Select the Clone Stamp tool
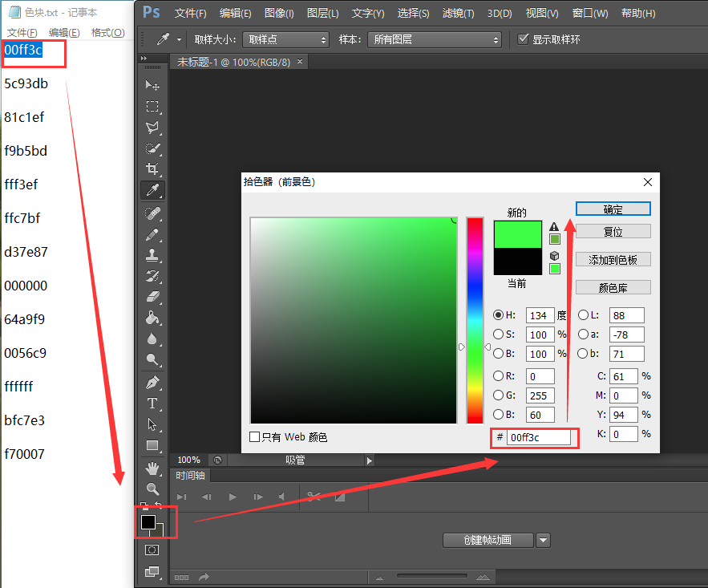Viewport: 708px width, 588px height. (x=152, y=255)
